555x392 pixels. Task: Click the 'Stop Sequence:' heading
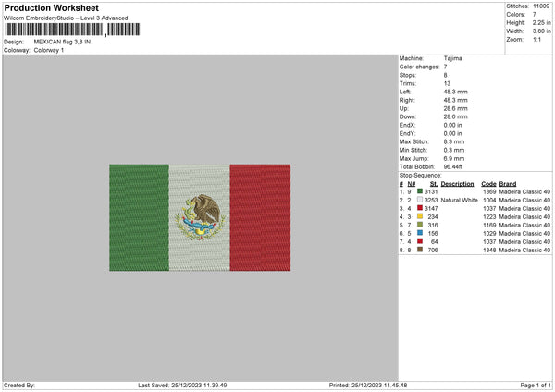pyautogui.click(x=421, y=175)
